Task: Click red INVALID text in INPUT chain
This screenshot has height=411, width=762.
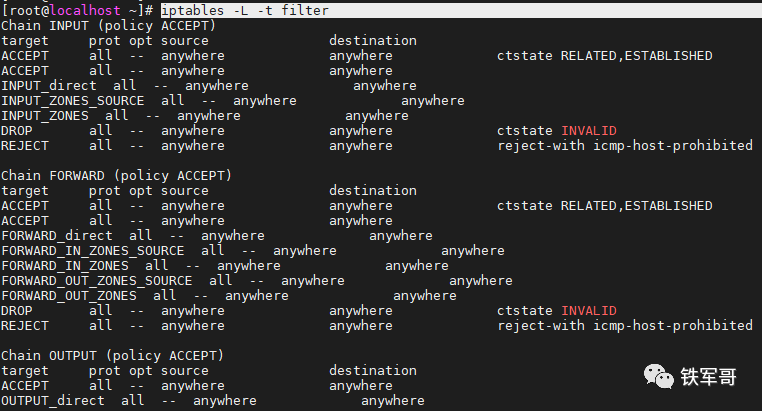Action: coord(588,130)
